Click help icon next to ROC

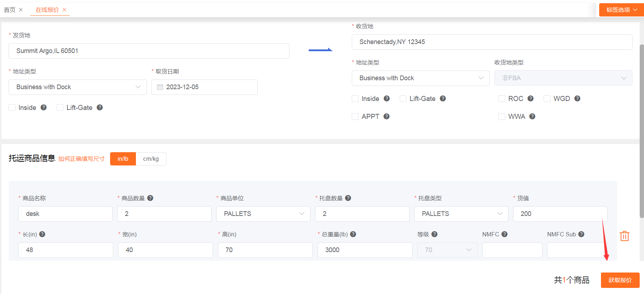pyautogui.click(x=530, y=98)
